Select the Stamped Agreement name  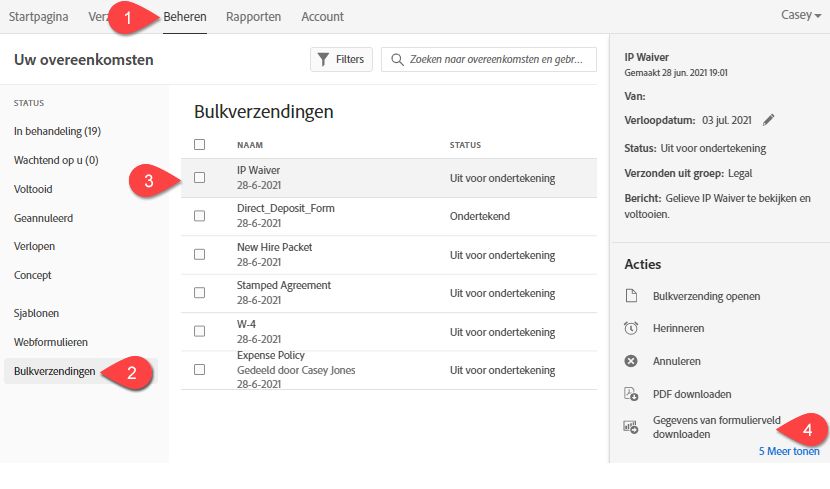coord(284,285)
